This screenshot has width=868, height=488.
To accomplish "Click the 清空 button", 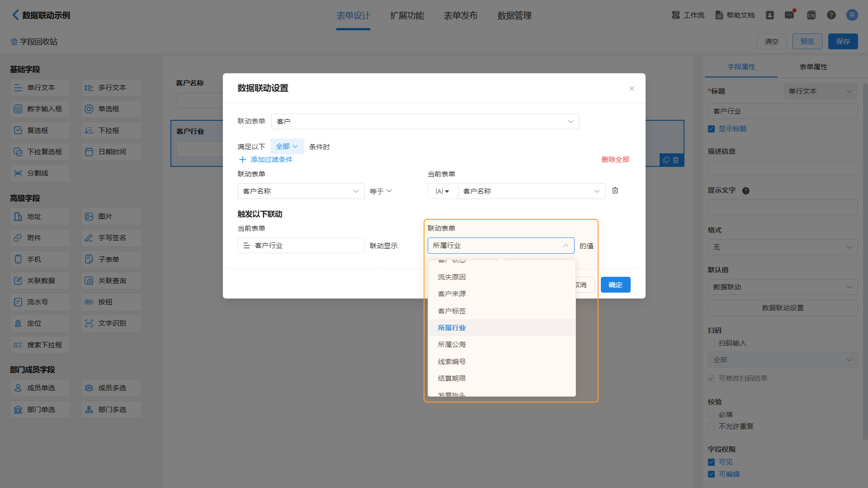I will click(x=771, y=41).
